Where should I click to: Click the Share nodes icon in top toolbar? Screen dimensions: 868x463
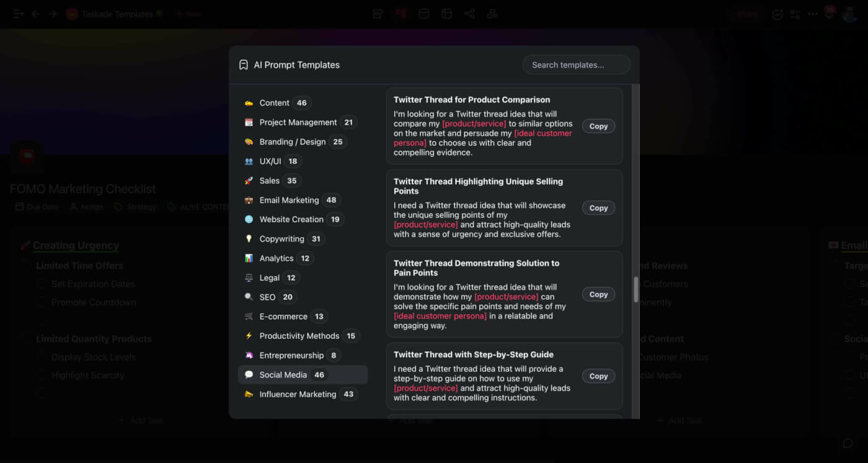(x=469, y=14)
